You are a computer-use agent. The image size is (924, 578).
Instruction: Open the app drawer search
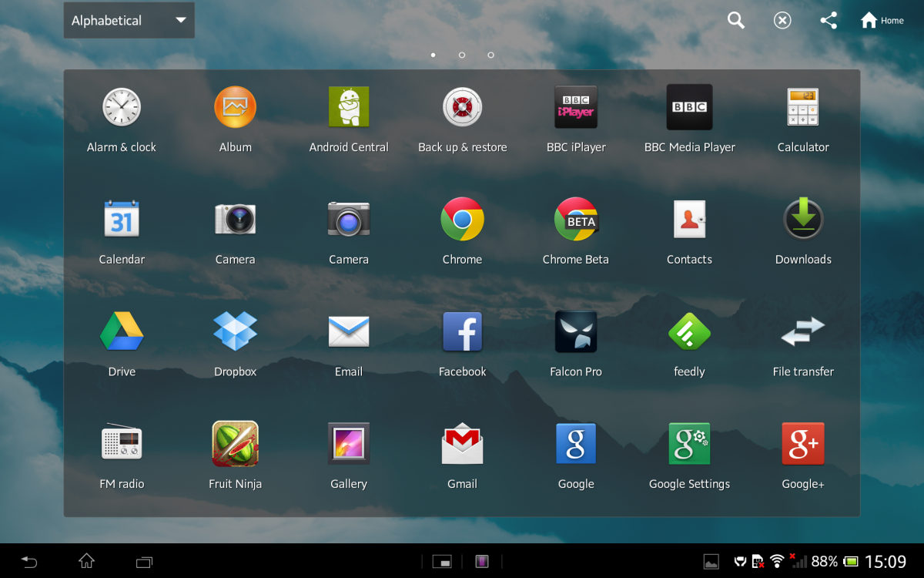(x=736, y=21)
